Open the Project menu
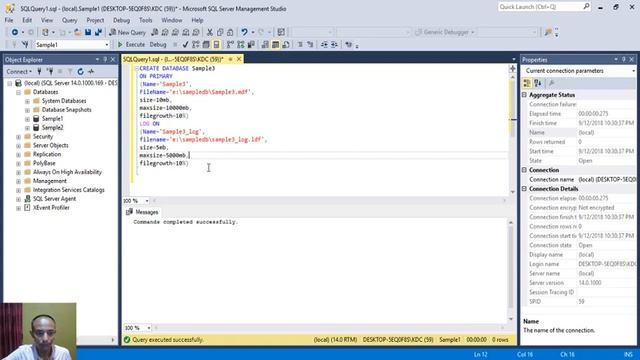Image resolution: width=640 pixels, height=360 pixels. tap(95, 20)
